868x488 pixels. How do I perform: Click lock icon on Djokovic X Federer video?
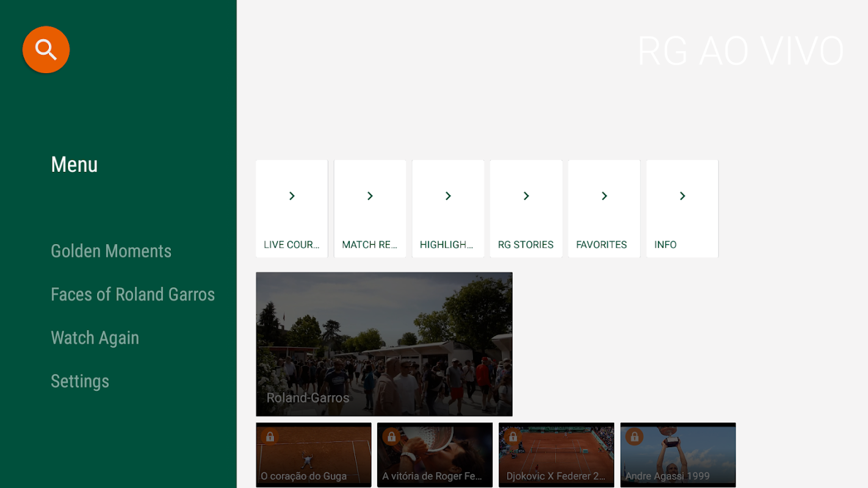[x=513, y=437]
